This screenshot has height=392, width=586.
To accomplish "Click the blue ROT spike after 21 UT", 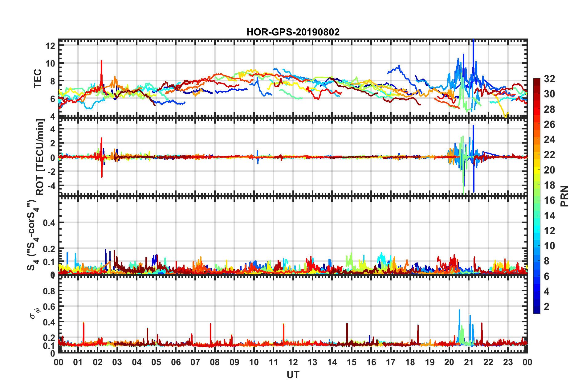I will pyautogui.click(x=474, y=159).
